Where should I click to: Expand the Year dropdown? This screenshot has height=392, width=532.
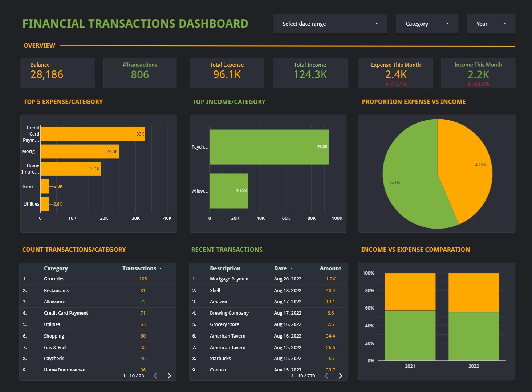point(491,24)
